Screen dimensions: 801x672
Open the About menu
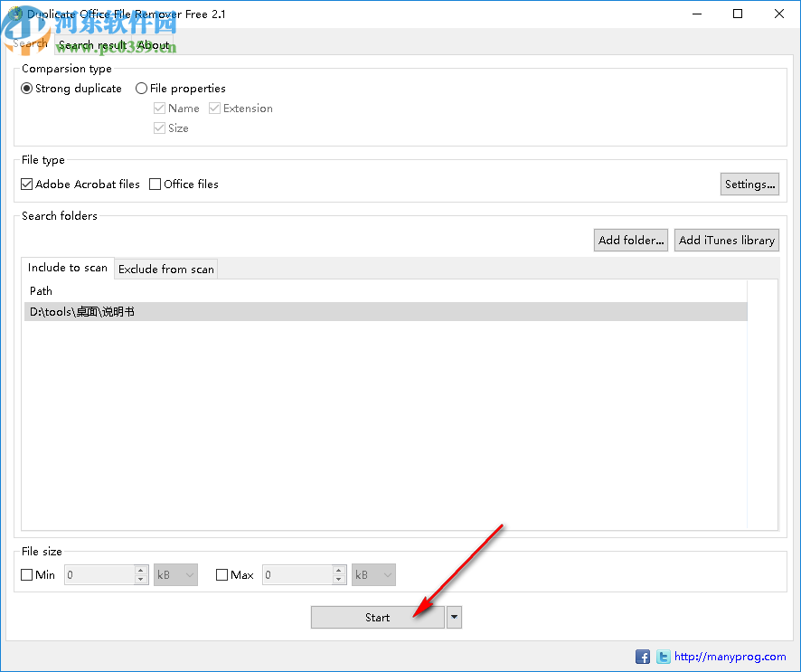tap(153, 44)
